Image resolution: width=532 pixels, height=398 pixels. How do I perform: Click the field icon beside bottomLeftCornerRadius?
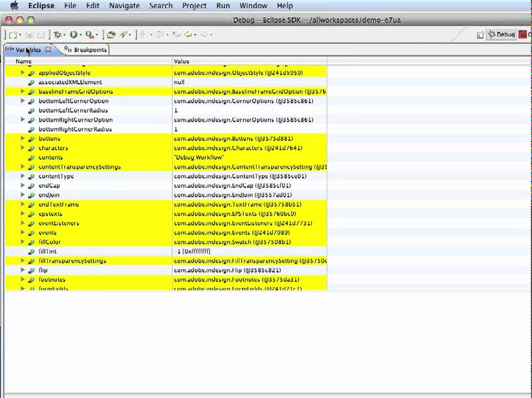(x=31, y=111)
